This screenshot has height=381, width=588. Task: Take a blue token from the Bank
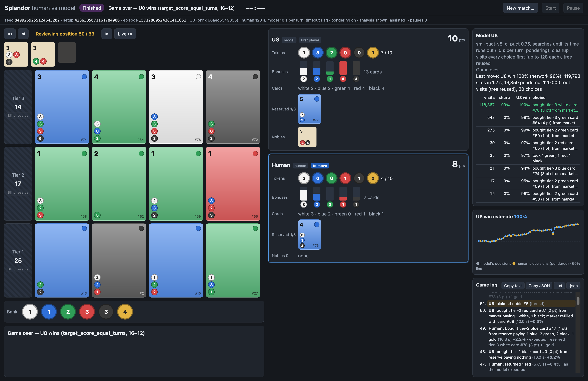click(x=49, y=312)
